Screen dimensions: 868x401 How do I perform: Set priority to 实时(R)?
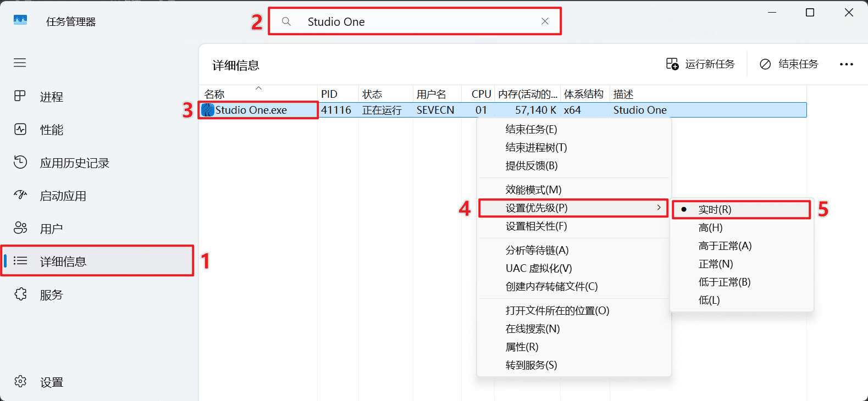pos(742,209)
